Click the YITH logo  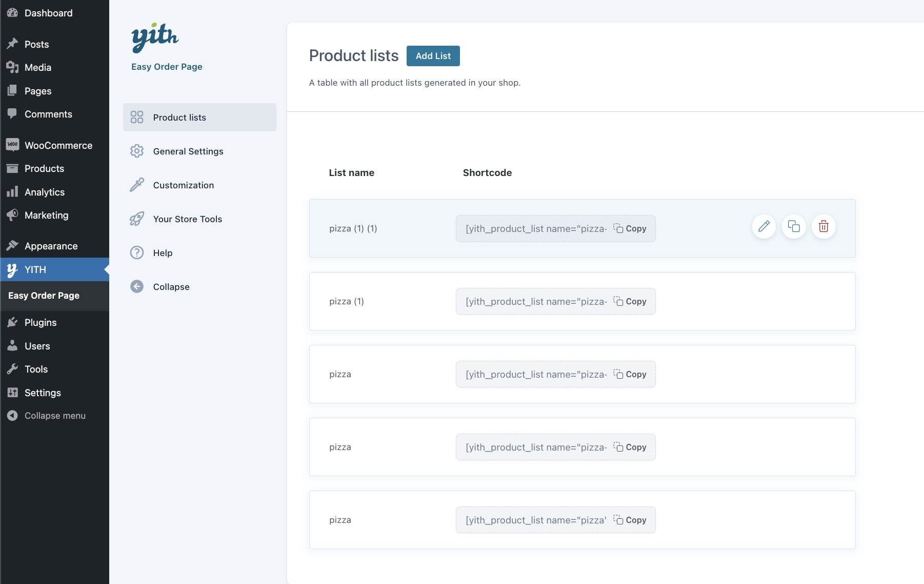[x=155, y=37]
